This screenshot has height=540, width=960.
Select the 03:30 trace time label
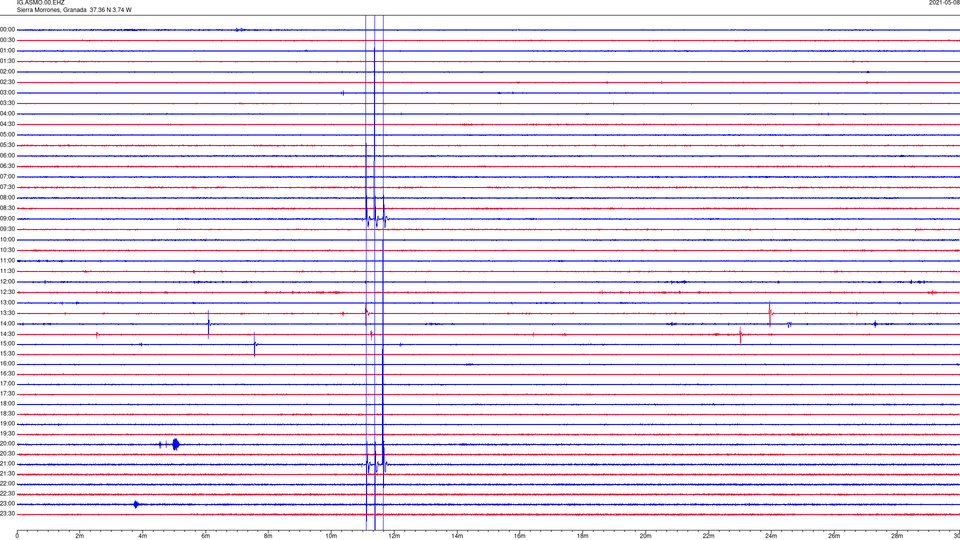pyautogui.click(x=7, y=103)
